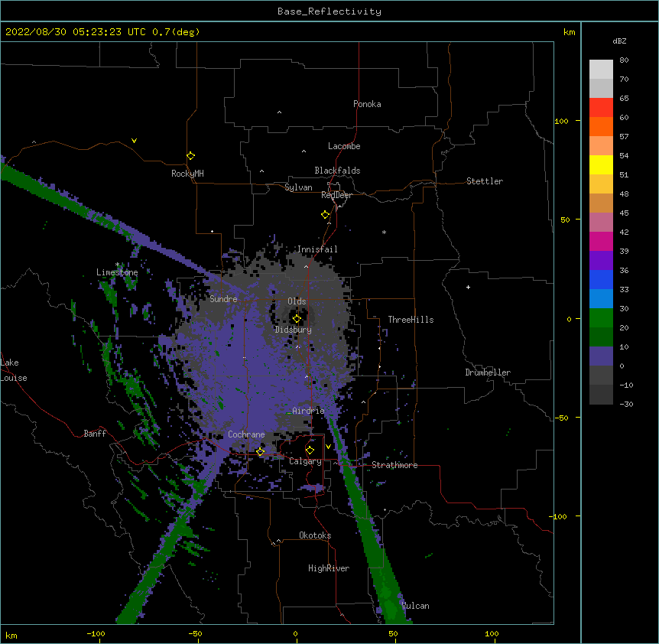Select the HighRiver label
Image resolution: width=659 pixels, height=644 pixels.
coord(329,568)
